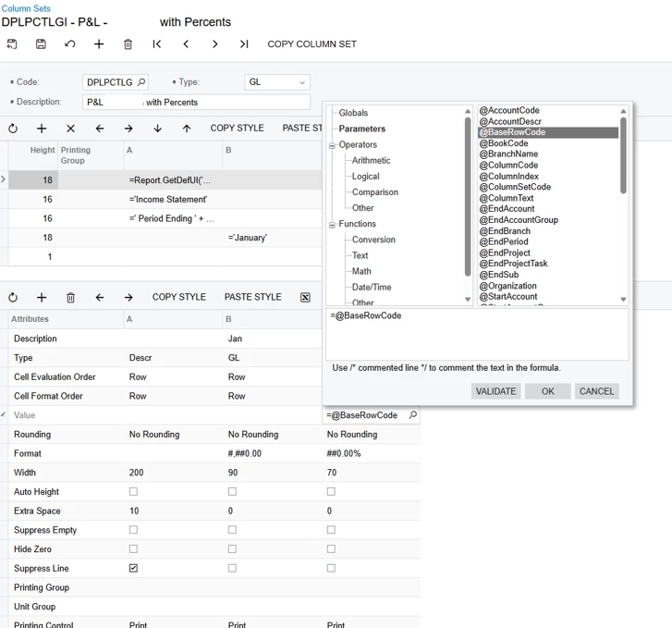672x628 pixels.
Task: Open Code lookup magnifier
Action: pyautogui.click(x=141, y=82)
